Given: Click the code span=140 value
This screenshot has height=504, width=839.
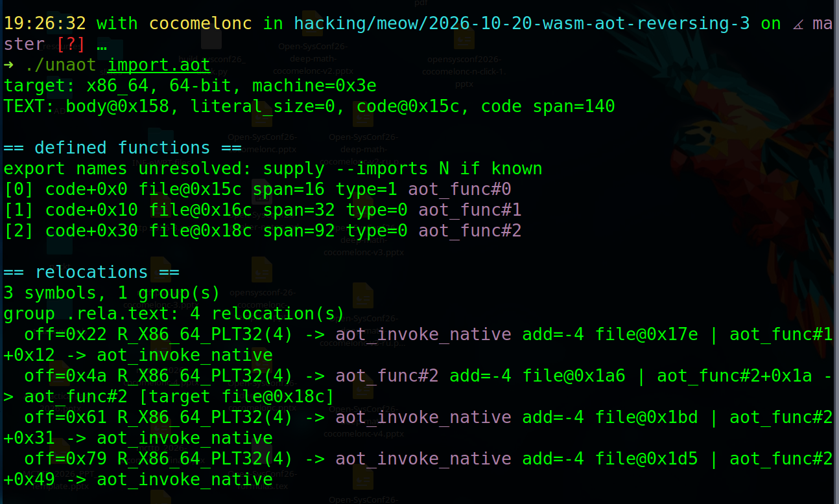Looking at the screenshot, I should (548, 106).
